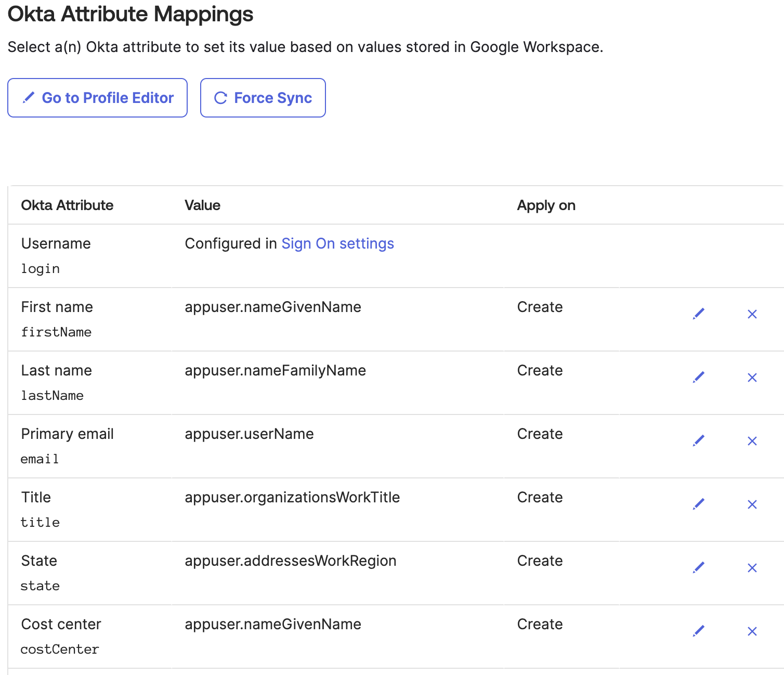The width and height of the screenshot is (784, 675).
Task: Remove the Cost center mapping
Action: pyautogui.click(x=752, y=631)
